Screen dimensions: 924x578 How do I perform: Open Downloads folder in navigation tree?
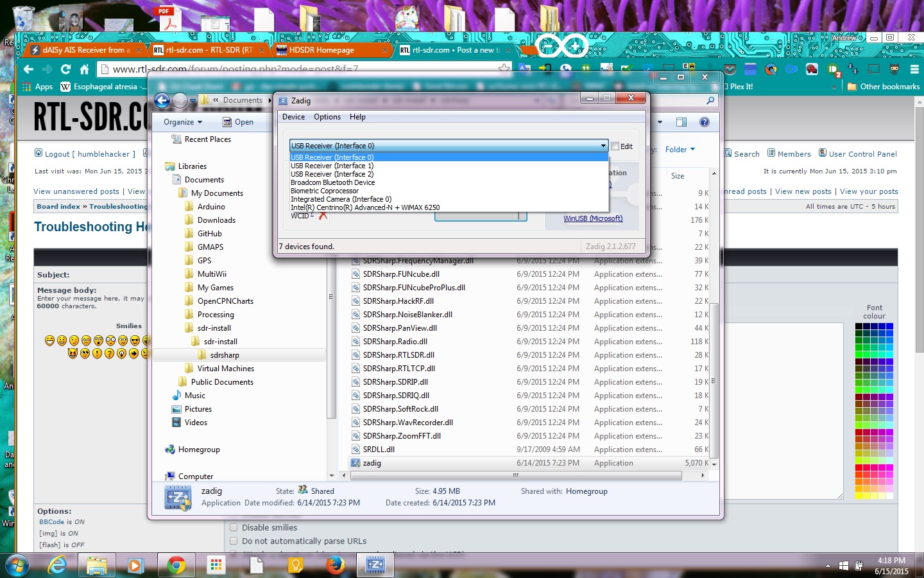[216, 220]
